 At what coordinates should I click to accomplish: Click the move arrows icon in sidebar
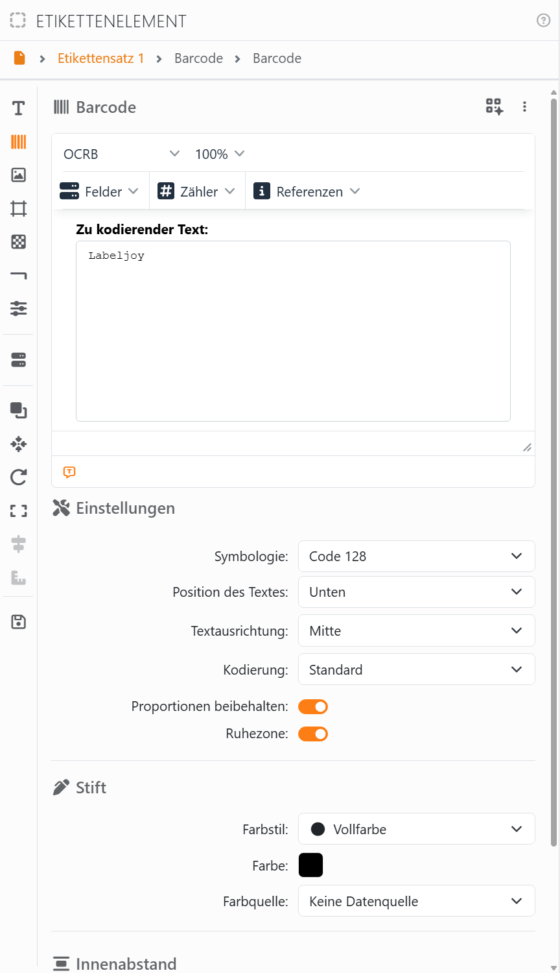click(19, 444)
